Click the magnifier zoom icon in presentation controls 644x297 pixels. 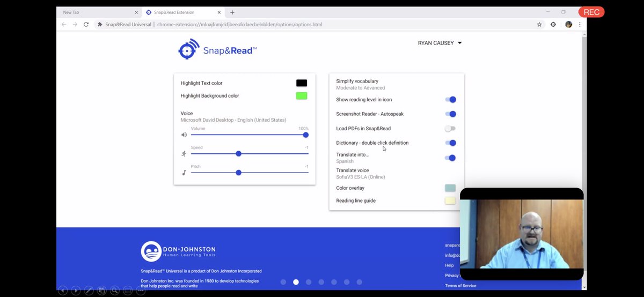point(114,291)
